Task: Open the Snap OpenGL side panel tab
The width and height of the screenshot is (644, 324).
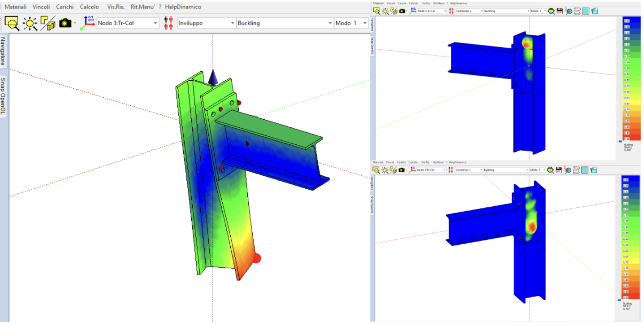Action: pyautogui.click(x=3, y=96)
